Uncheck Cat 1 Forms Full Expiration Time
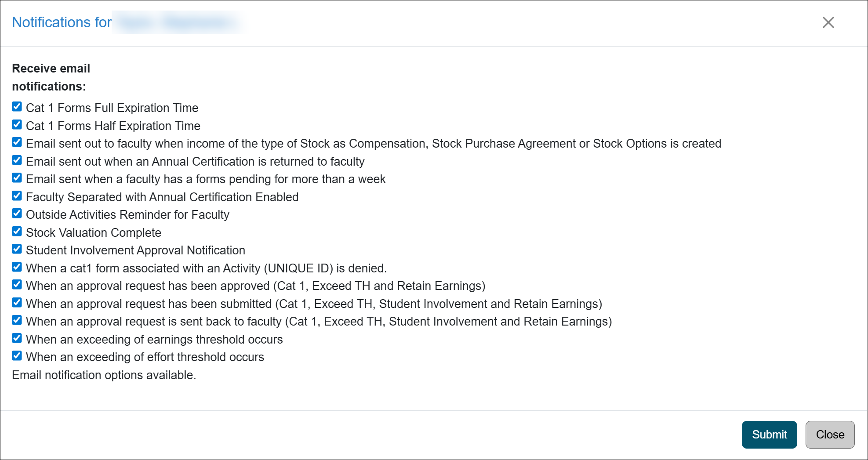Screen dimensions: 868x460 point(17,107)
